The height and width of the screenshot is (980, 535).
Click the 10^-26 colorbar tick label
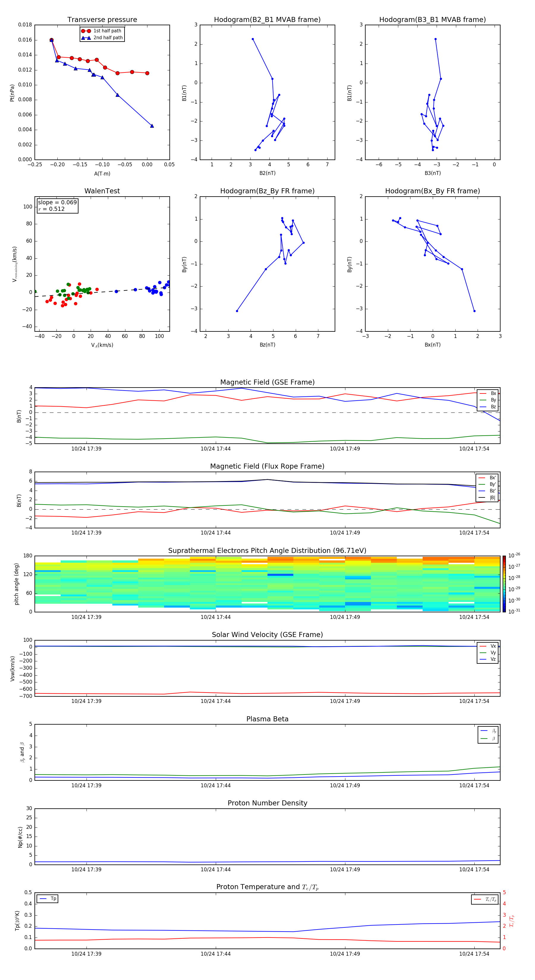pos(514,555)
